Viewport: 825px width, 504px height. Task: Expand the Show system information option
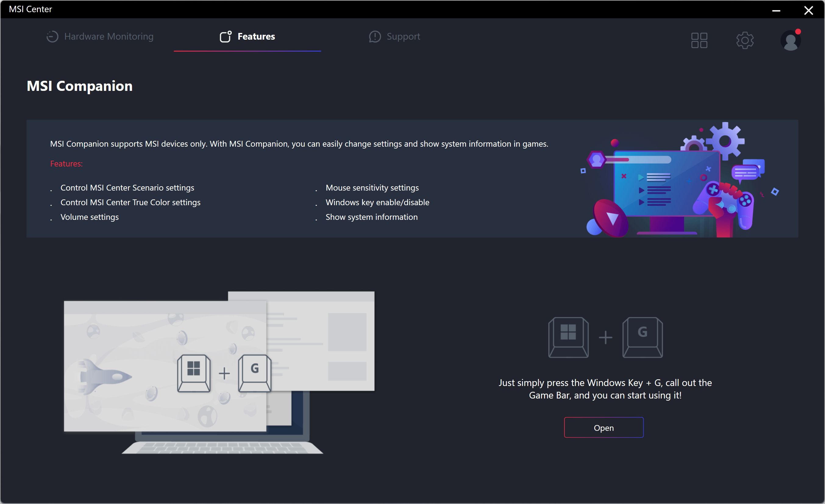tap(372, 217)
